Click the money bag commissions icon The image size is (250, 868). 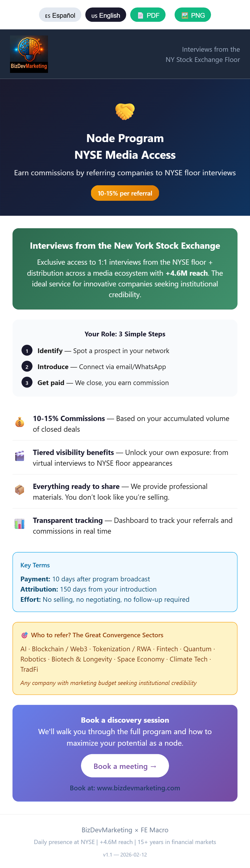pos(19,422)
